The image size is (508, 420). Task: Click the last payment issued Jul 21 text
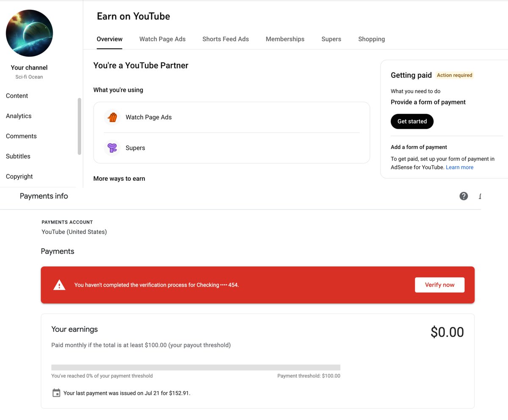pyautogui.click(x=127, y=393)
